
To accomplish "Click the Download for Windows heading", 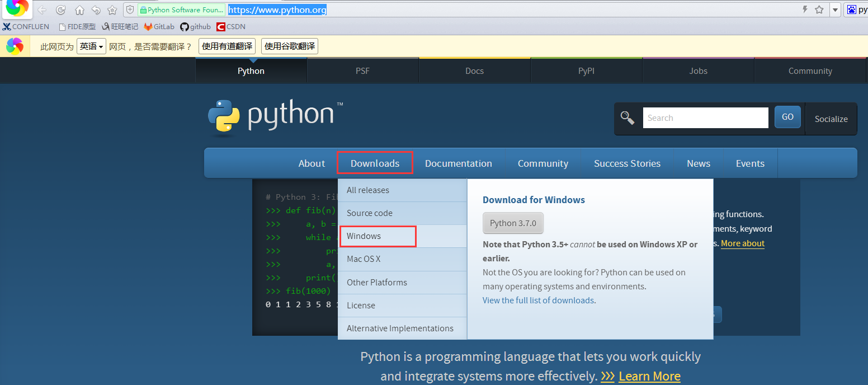I will tap(534, 200).
